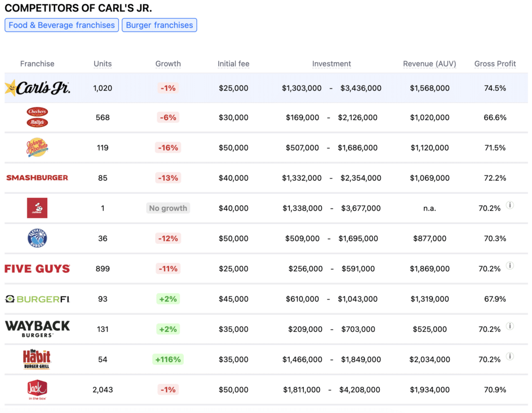Click the 568 units value

(x=102, y=117)
